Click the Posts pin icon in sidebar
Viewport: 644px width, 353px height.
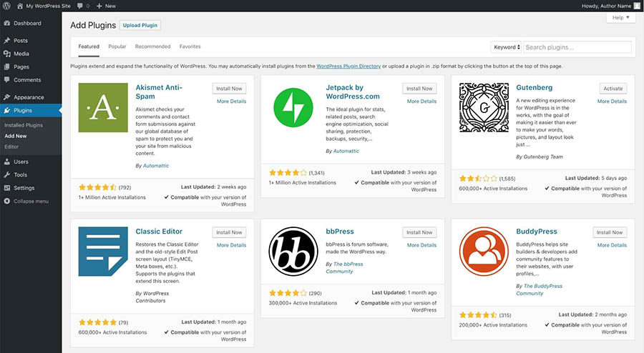tap(7, 41)
